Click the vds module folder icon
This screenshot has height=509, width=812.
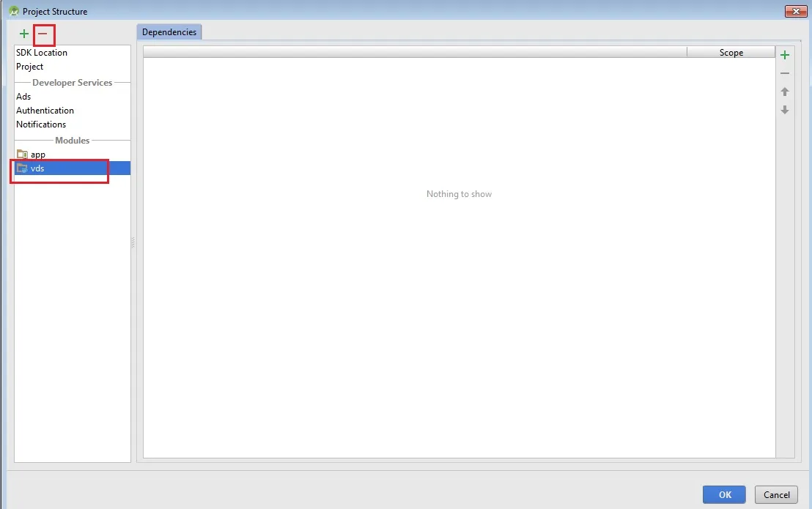[x=22, y=168]
